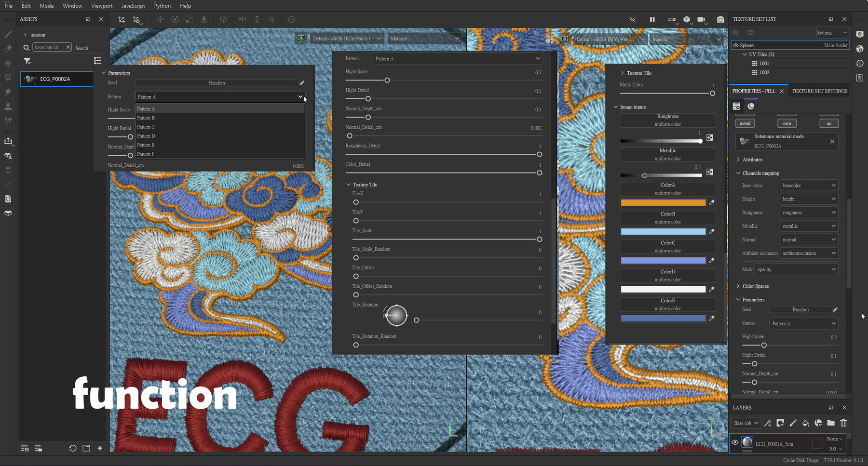This screenshot has width=868, height=466.
Task: Toggle visibility of the Sphere texture set
Action: click(x=735, y=45)
